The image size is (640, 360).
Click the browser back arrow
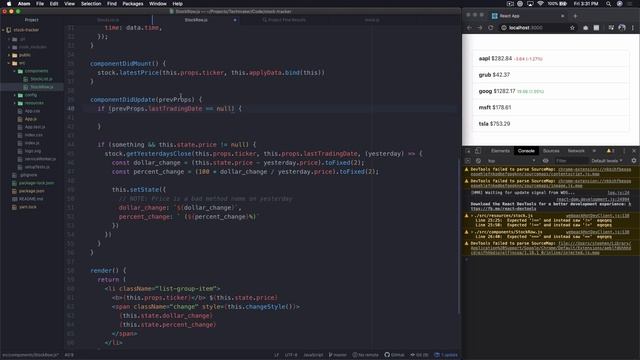pyautogui.click(x=469, y=28)
